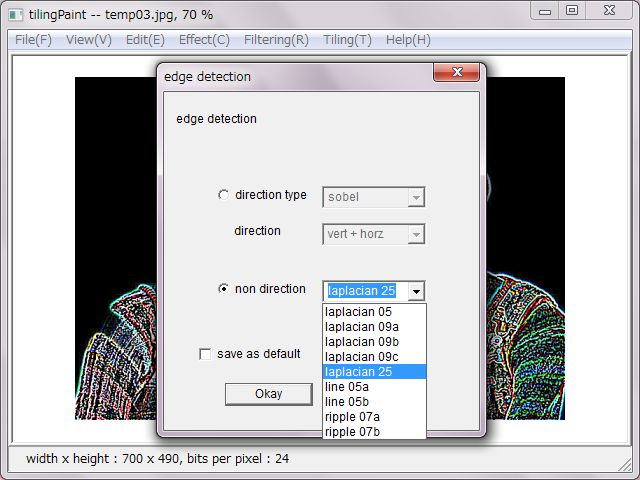Choose line 05a from the list
640x480 pixels.
pos(374,387)
